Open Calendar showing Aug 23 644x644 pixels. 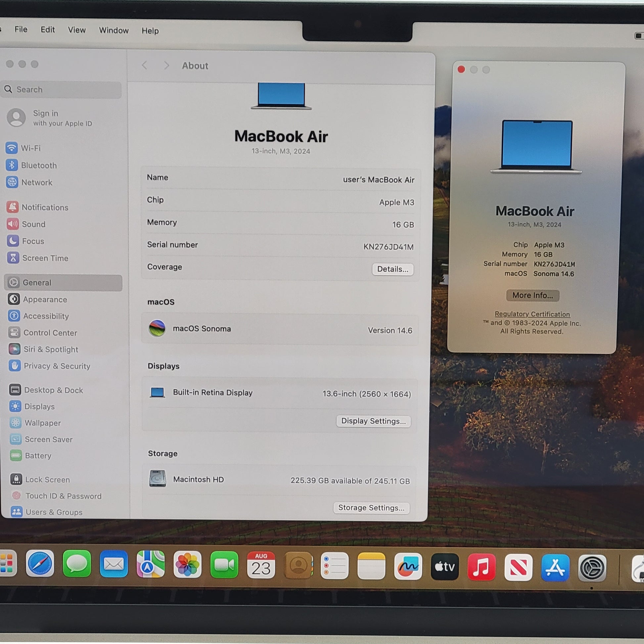tap(261, 565)
